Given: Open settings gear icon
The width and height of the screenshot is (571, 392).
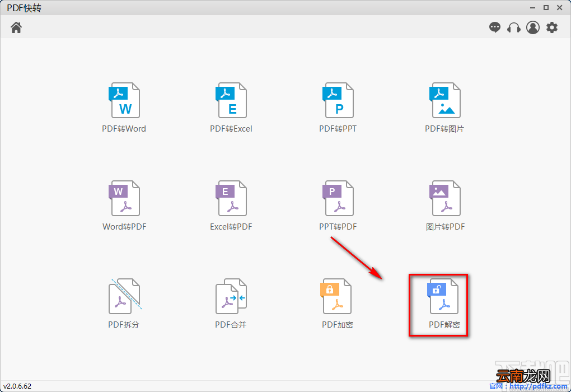Looking at the screenshot, I should click(x=552, y=27).
